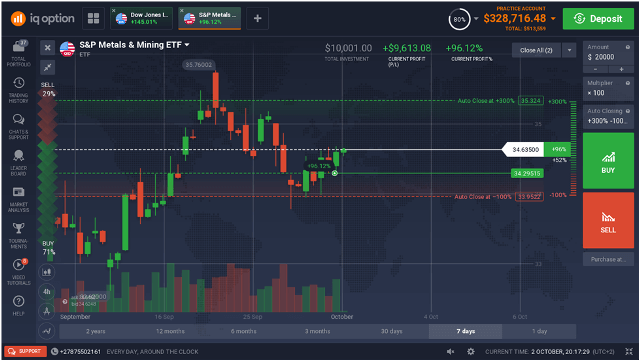Select the 2 years range
The width and height of the screenshot is (640, 361).
coord(96,331)
